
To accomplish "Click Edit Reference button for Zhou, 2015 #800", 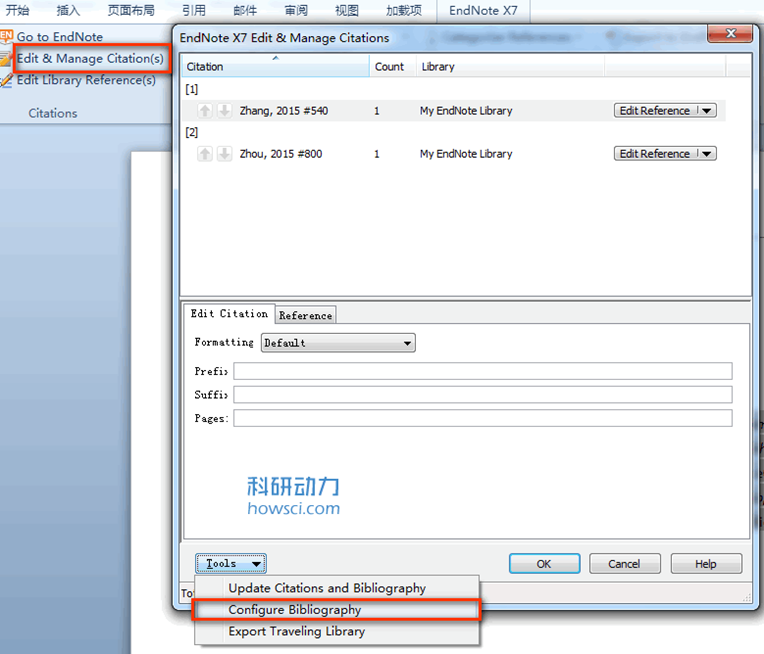I will point(655,154).
